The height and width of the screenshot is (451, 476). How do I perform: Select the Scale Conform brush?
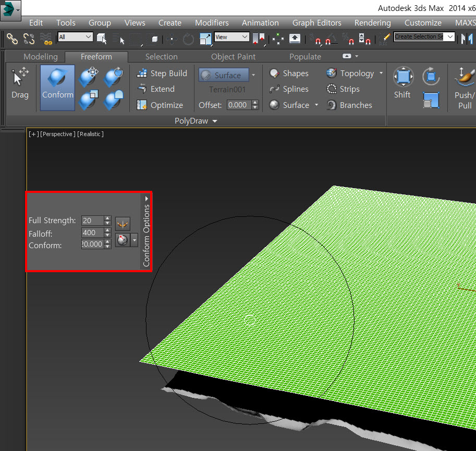point(88,100)
